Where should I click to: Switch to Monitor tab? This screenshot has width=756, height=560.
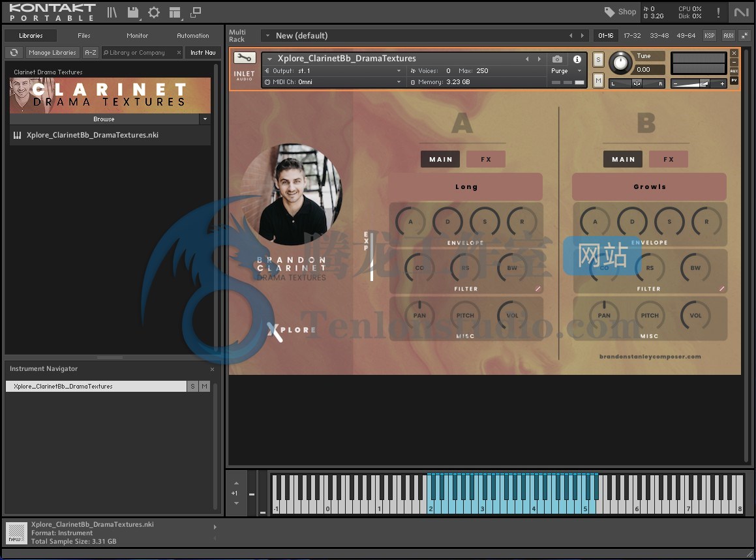138,36
